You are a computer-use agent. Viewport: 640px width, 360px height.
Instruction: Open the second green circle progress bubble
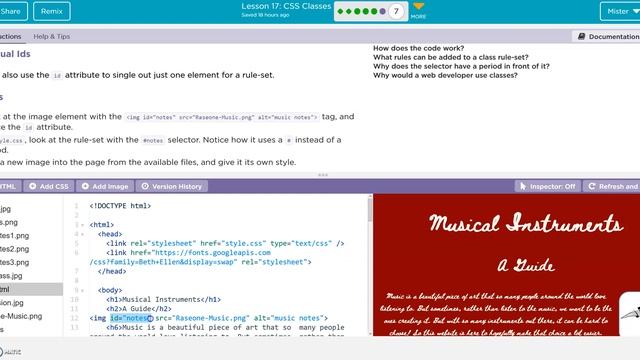pyautogui.click(x=366, y=11)
